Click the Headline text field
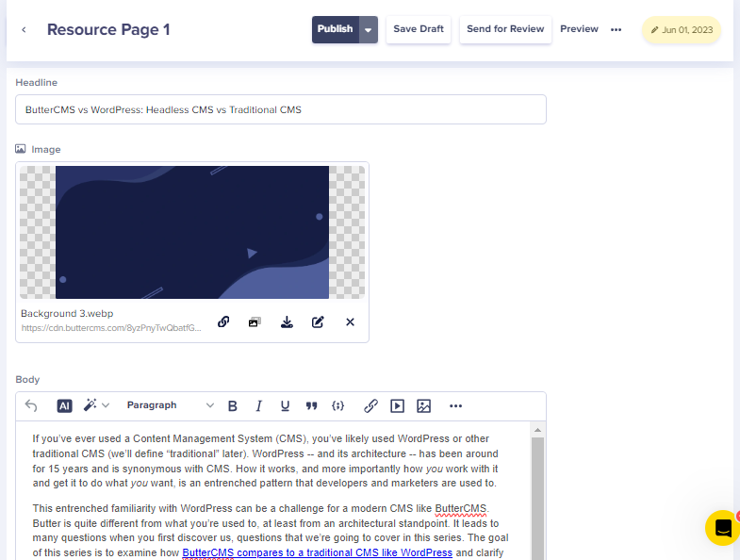740x560 pixels. pyautogui.click(x=280, y=109)
